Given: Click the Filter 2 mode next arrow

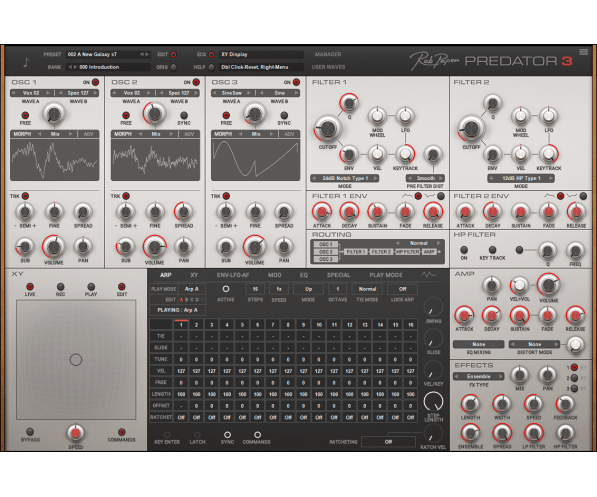Looking at the screenshot, I should point(551,178).
